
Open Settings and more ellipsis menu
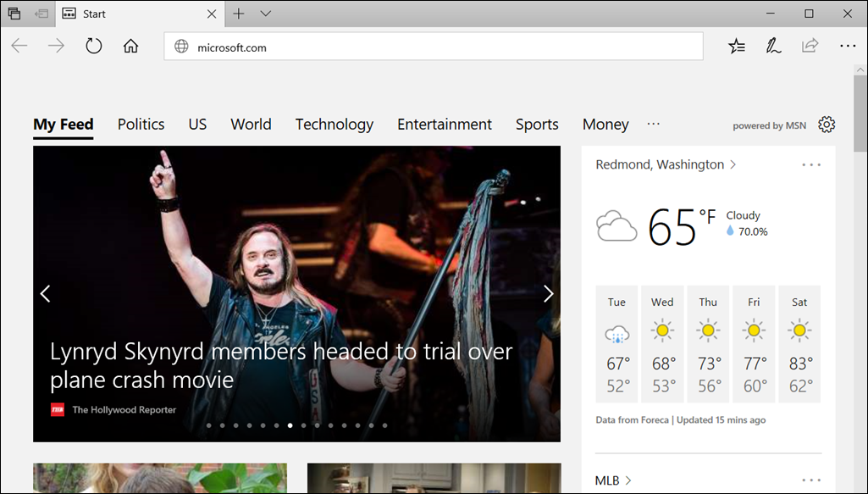coord(848,47)
